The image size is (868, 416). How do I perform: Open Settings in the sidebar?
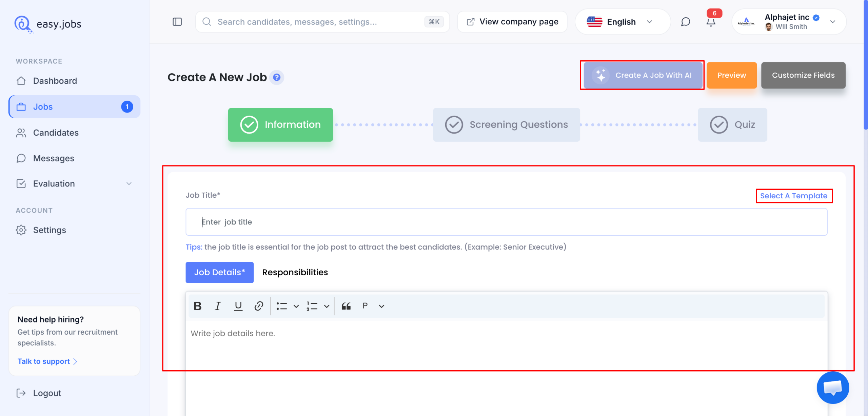(x=74, y=230)
